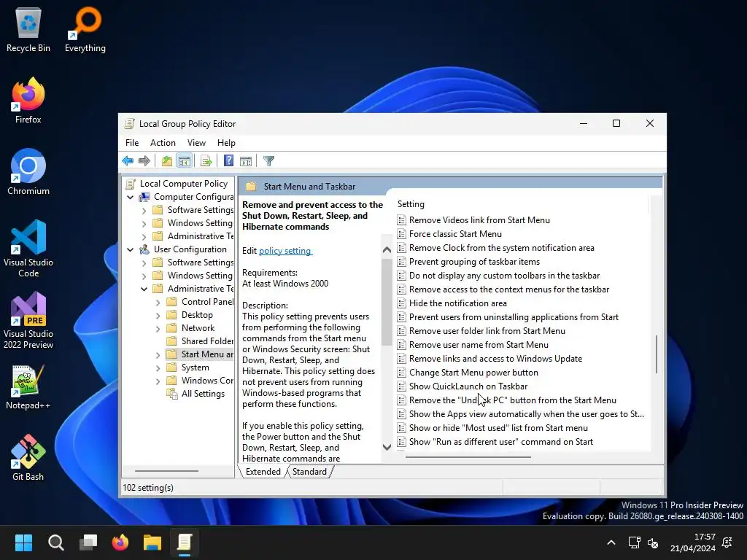
Task: Open Git Bash desktop icon
Action: point(28,458)
